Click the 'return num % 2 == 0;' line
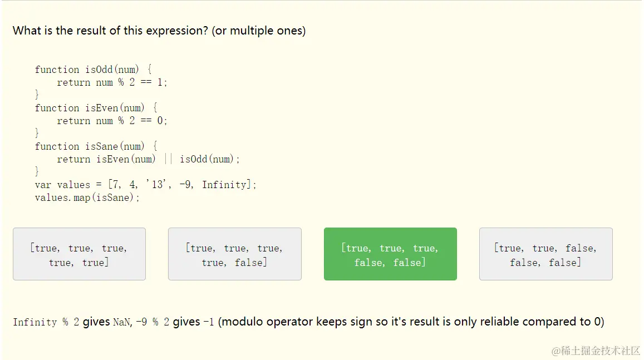 point(112,121)
